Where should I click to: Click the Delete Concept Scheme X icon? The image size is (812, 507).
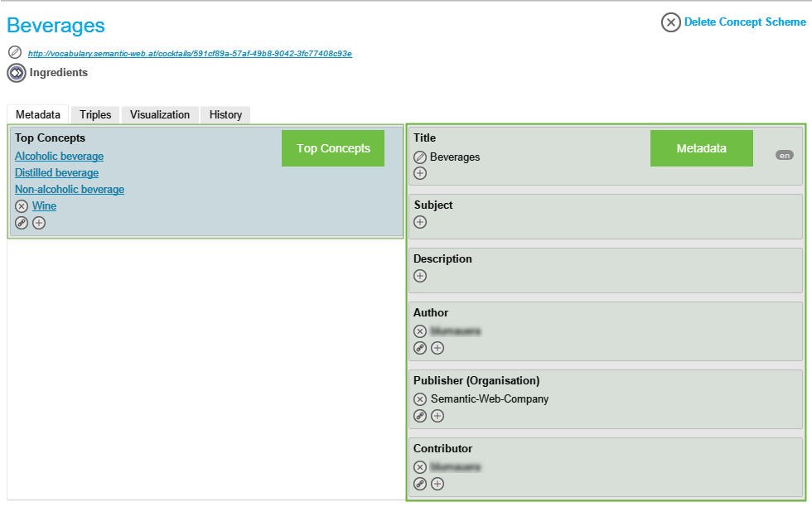coord(670,22)
